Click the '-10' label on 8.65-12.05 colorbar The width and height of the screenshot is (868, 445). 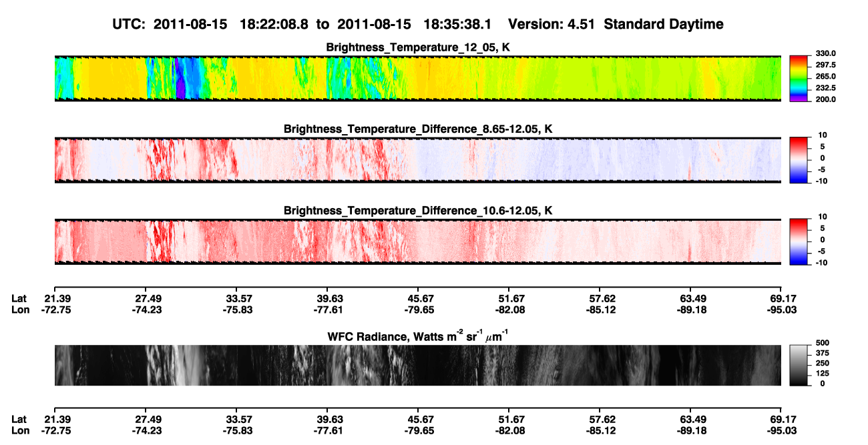click(822, 181)
